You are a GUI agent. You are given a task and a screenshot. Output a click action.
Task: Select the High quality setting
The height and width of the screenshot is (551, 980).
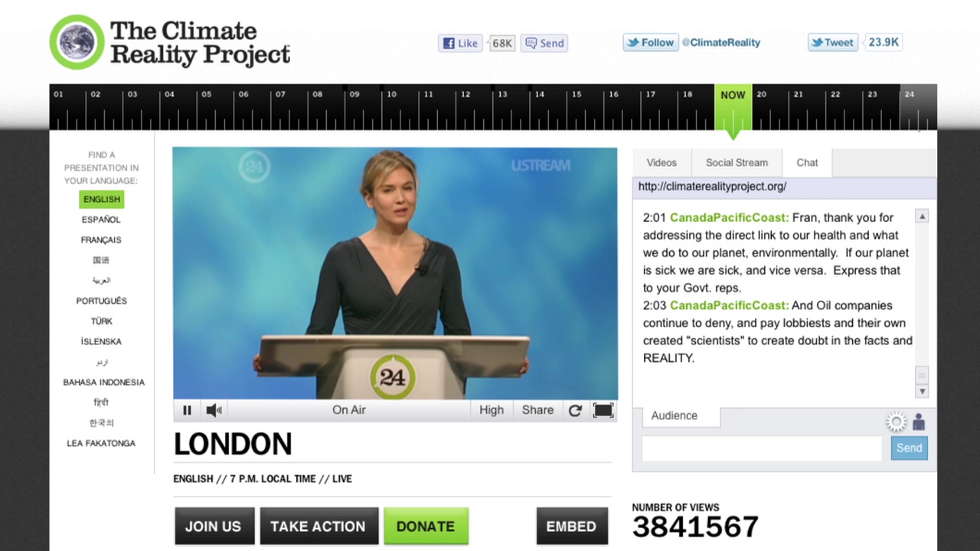pyautogui.click(x=492, y=410)
